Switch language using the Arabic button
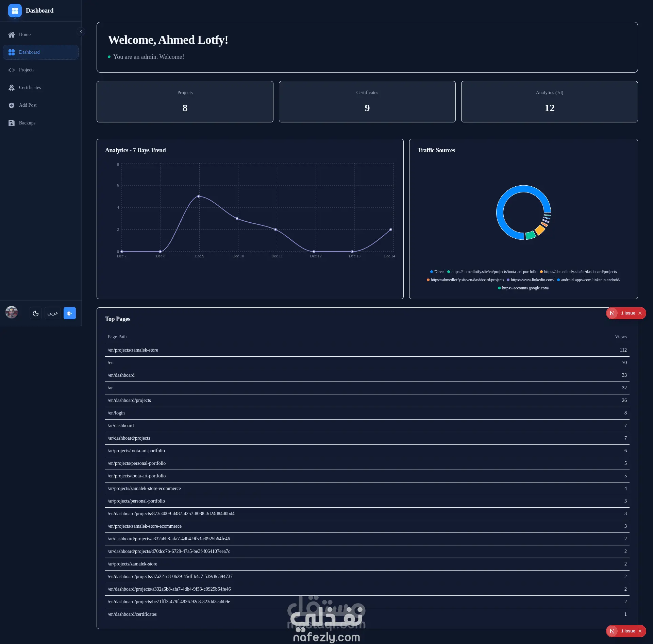Screen dimensions: 653x644 coord(53,313)
